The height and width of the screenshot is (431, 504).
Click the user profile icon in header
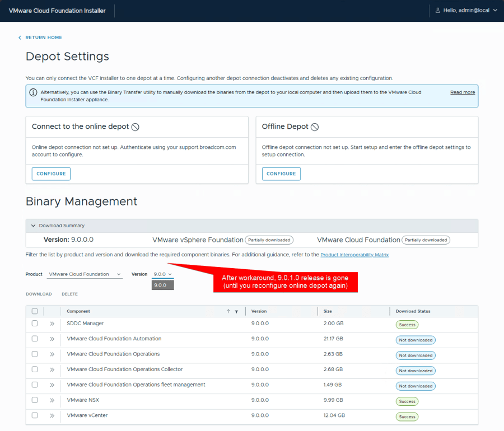438,11
